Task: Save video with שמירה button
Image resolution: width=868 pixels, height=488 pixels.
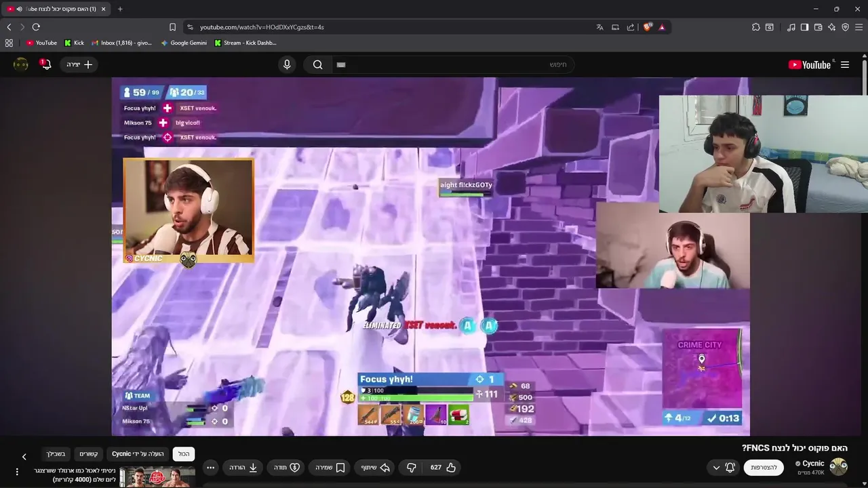Action: click(x=330, y=467)
